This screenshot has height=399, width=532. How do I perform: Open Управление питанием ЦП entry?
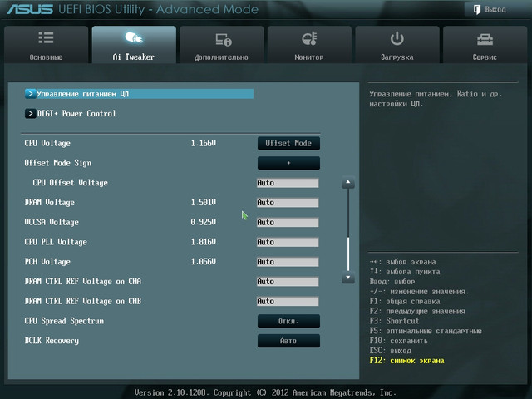139,94
